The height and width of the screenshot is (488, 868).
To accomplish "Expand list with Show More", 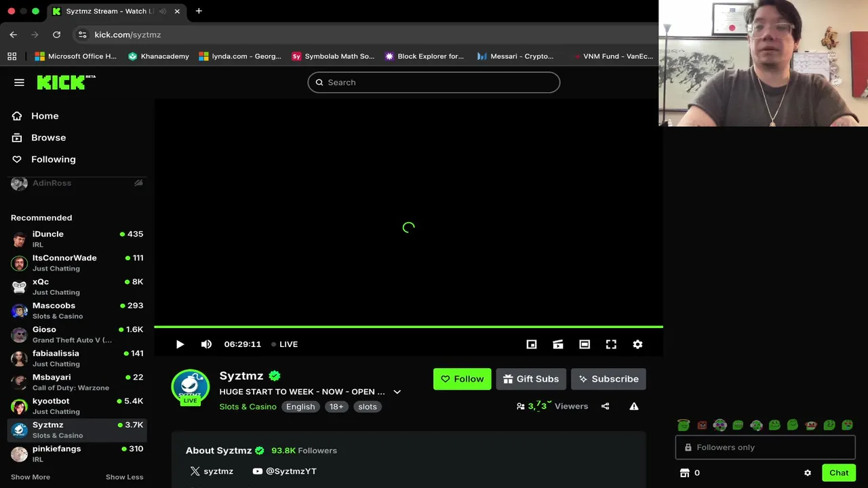I will tap(31, 477).
